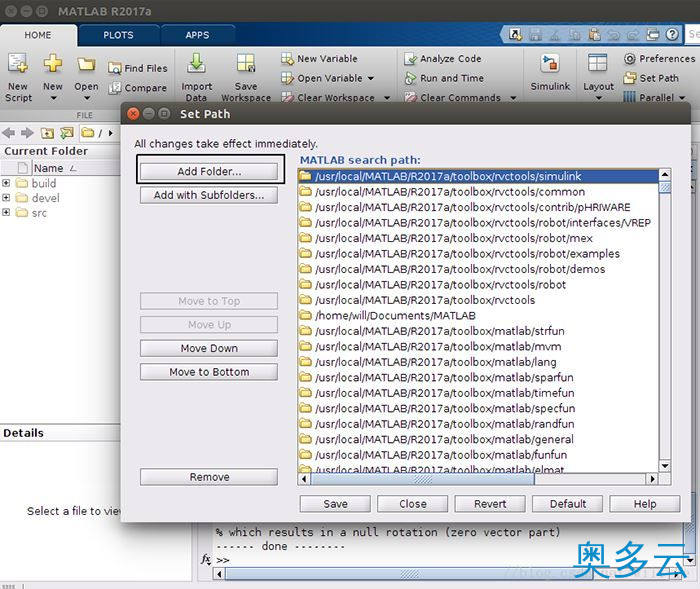This screenshot has width=700, height=589.
Task: Select toolbox/matlab/general path entry
Action: (x=478, y=439)
